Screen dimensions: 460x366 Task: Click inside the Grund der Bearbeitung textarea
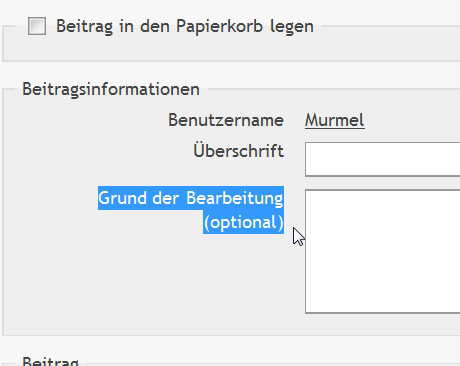382,251
